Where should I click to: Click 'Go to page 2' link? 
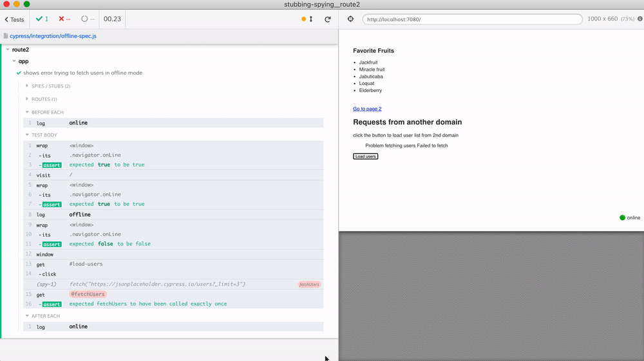[x=367, y=109]
